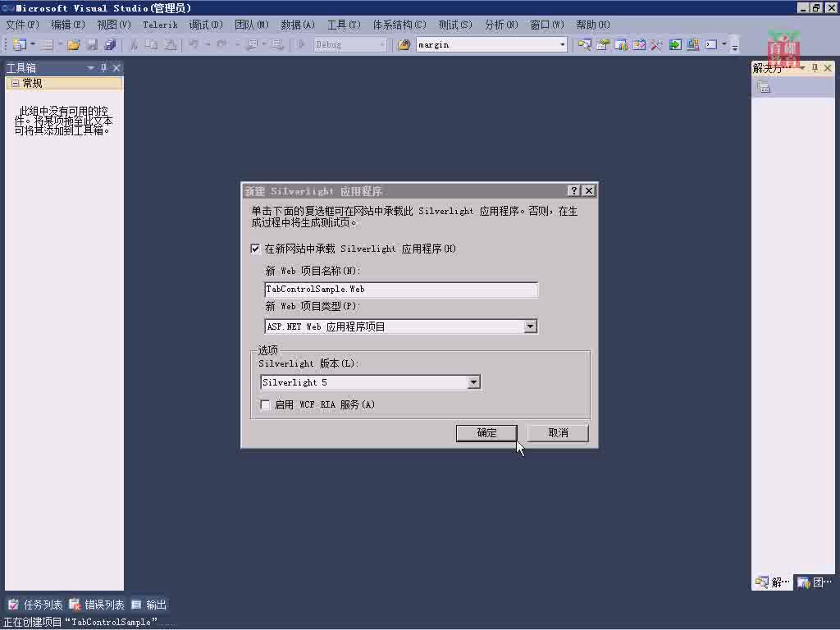This screenshot has width=840, height=630.
Task: Open the 窗口(W) menu
Action: pos(547,25)
